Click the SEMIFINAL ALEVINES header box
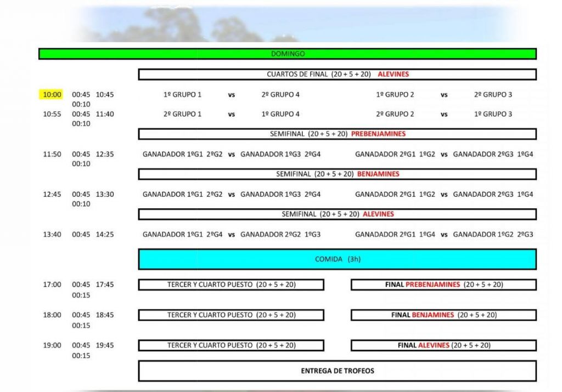This screenshot has height=392, width=562. (x=337, y=214)
